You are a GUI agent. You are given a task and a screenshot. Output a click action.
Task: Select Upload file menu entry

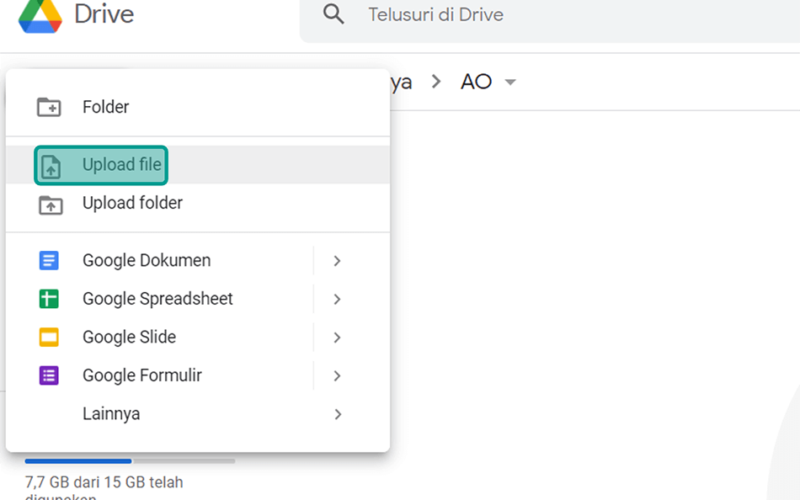198,165
